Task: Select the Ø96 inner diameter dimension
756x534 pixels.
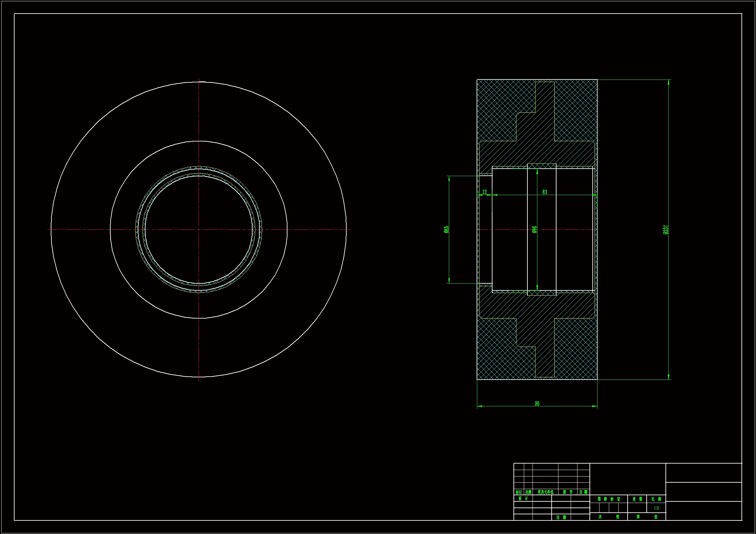Action: pyautogui.click(x=535, y=229)
